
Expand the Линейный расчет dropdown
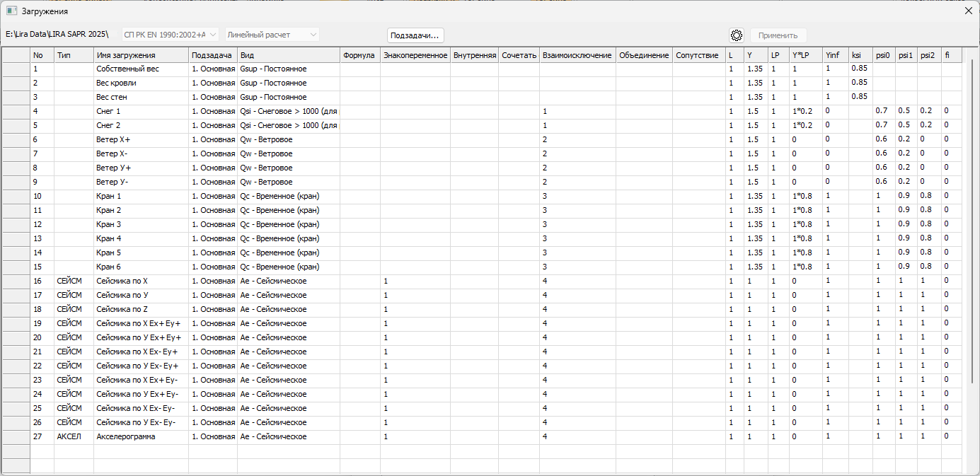tap(272, 35)
